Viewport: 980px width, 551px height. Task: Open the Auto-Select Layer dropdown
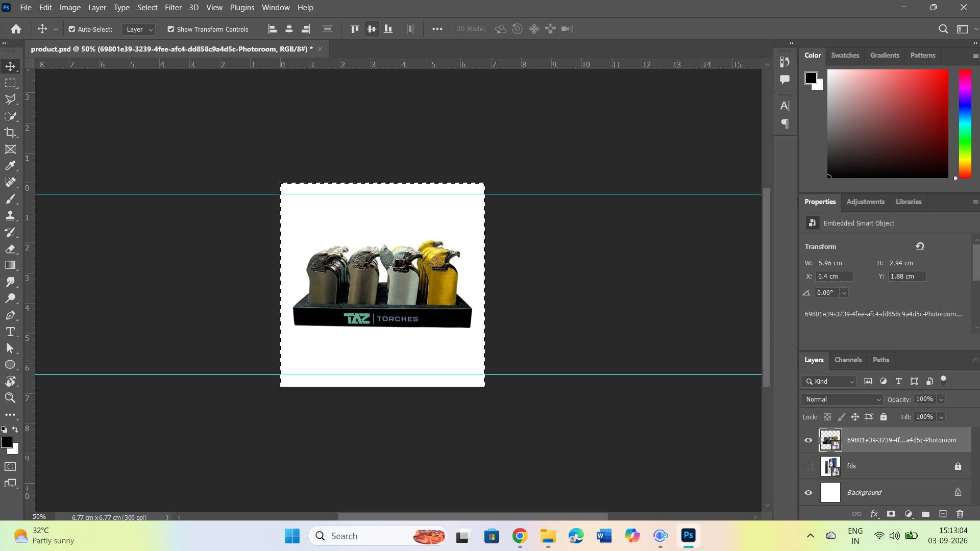click(x=138, y=29)
